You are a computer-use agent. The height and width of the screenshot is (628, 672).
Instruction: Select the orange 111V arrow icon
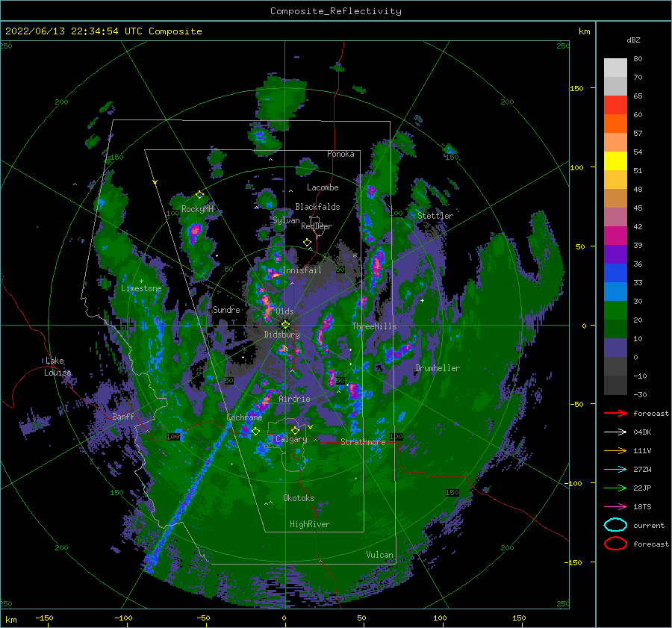tap(615, 450)
